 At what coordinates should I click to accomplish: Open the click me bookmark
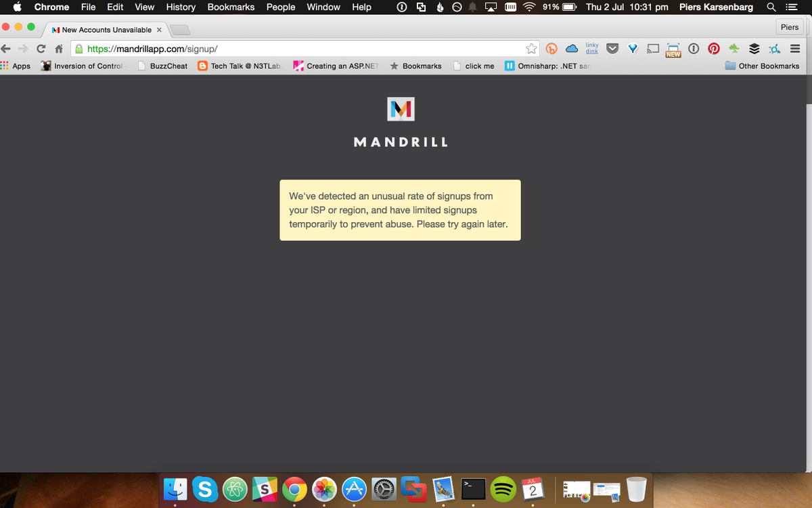(474, 66)
